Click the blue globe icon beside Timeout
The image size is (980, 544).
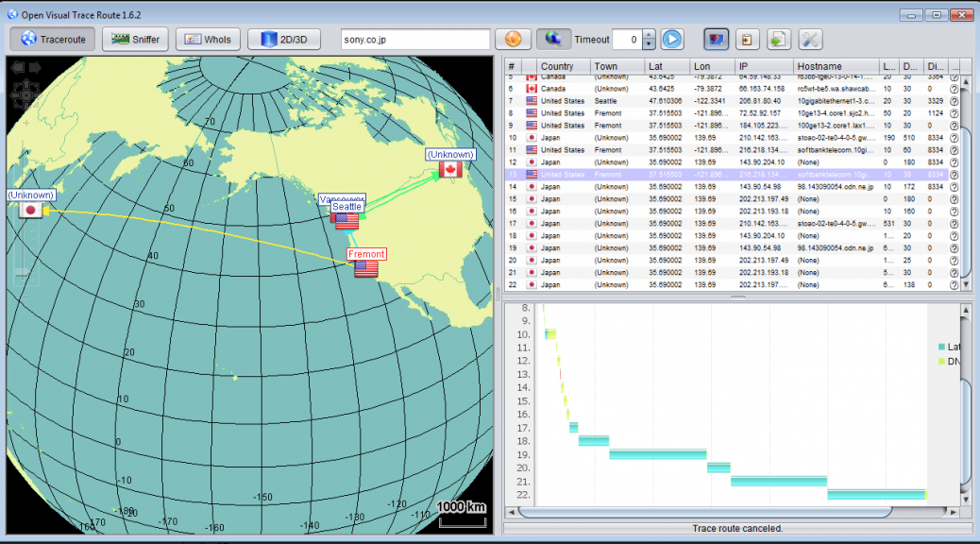pos(552,39)
